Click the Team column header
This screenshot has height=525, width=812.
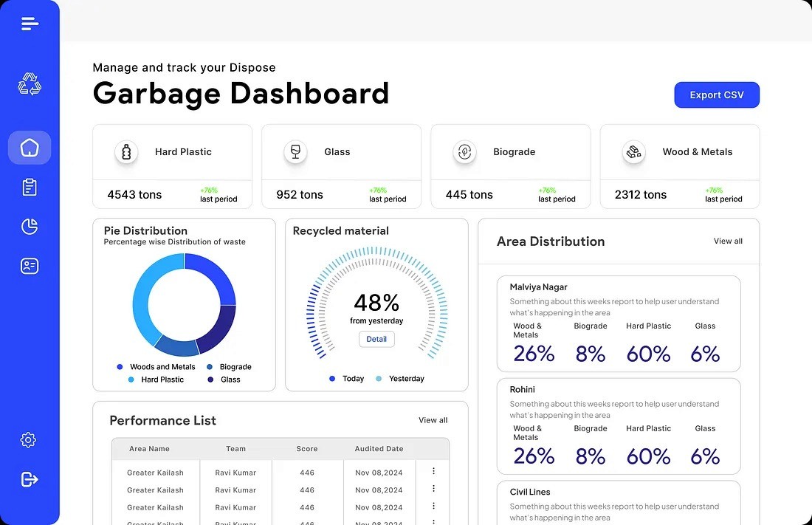point(235,449)
